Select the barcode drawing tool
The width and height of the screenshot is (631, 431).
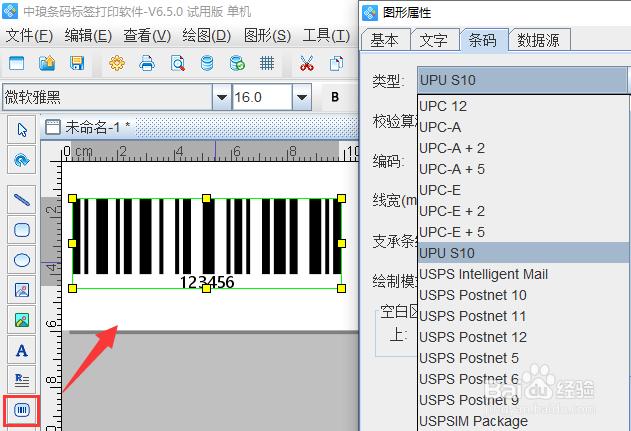pos(22,410)
